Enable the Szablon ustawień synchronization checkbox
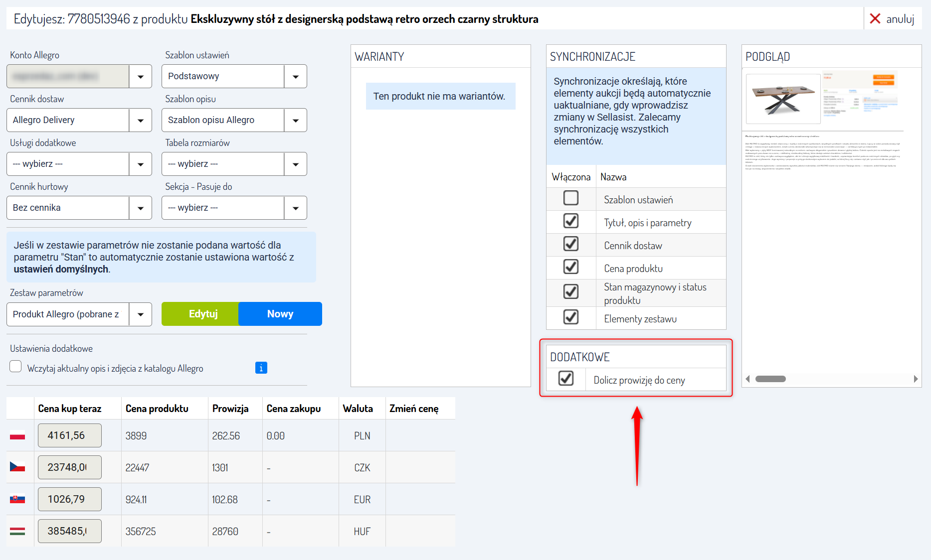This screenshot has height=560, width=931. (571, 198)
